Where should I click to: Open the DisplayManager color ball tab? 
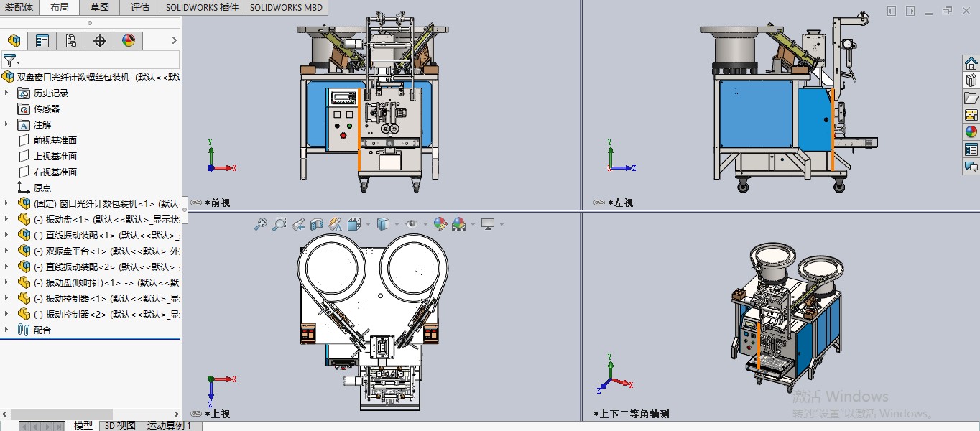click(128, 41)
